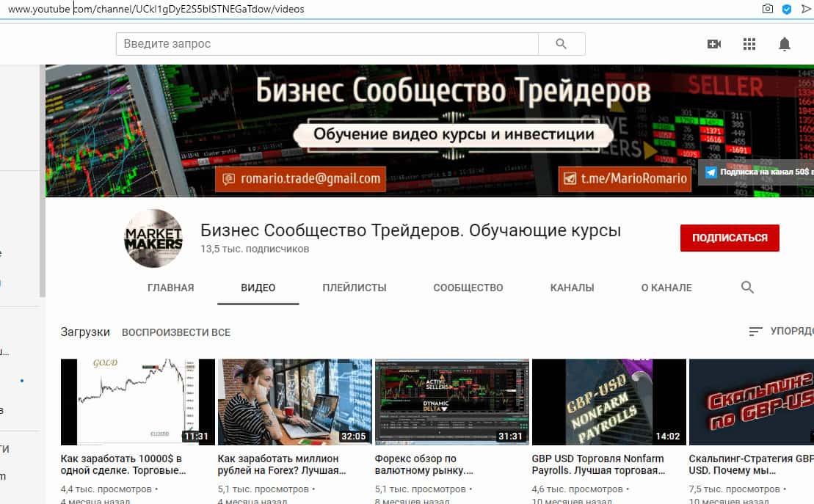The width and height of the screenshot is (814, 504).
Task: Open the ПЛЕЙЛИСТЫ tab
Action: (355, 288)
